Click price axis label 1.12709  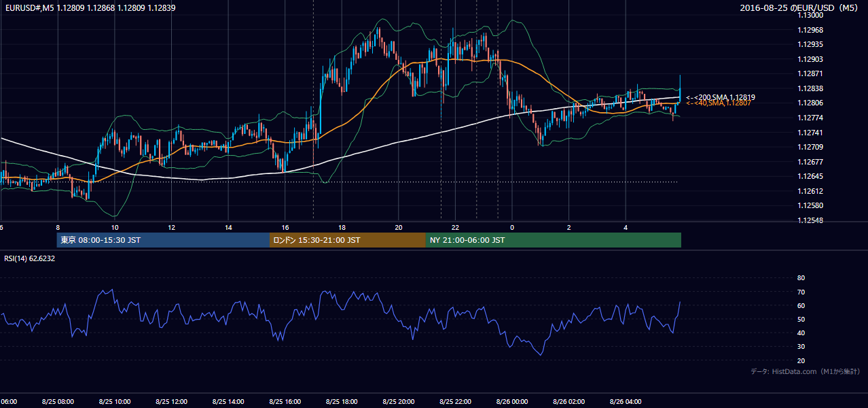[810, 147]
